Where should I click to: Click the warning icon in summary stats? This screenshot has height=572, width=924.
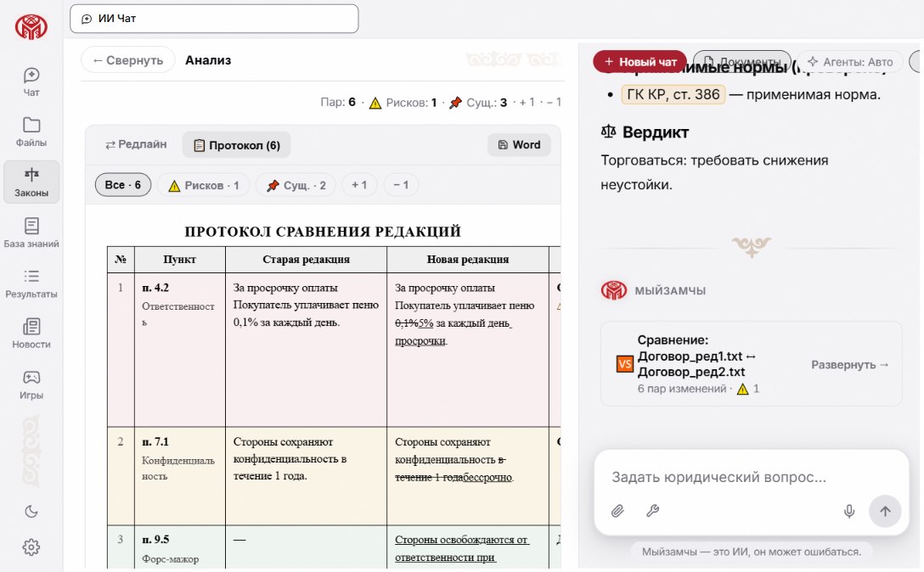[x=375, y=103]
